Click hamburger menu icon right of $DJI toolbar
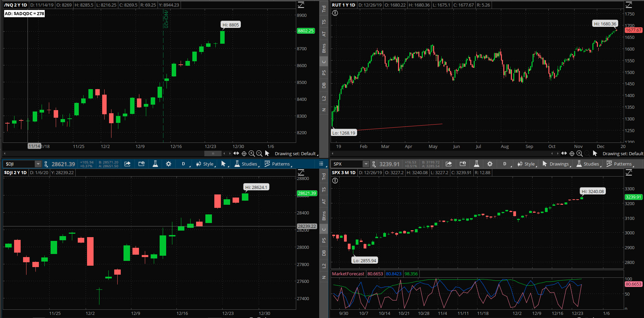Image resolution: width=644 pixels, height=318 pixels. click(321, 164)
